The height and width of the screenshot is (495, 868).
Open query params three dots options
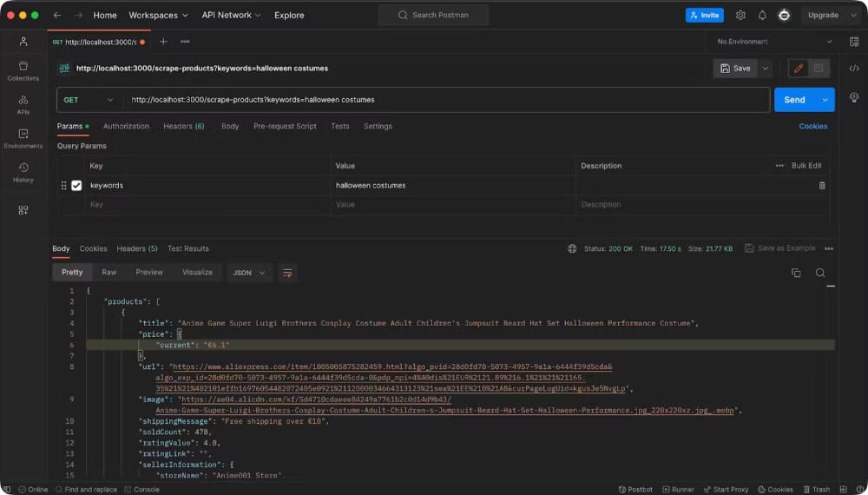pos(779,166)
